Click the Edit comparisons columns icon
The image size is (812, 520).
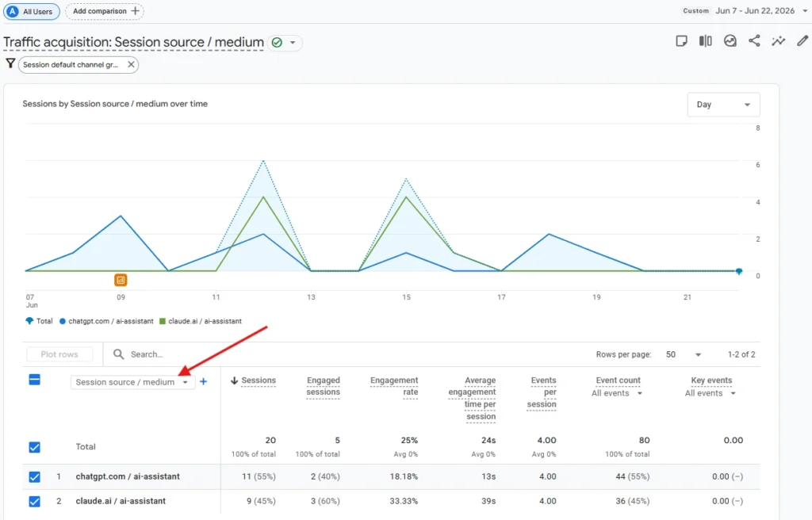pos(705,41)
